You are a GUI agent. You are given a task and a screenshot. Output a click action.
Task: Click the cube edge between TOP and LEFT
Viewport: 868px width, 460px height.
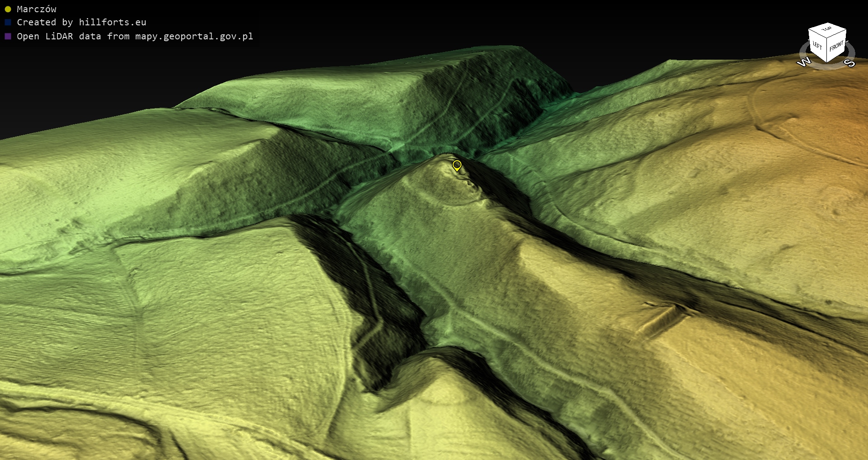click(x=817, y=34)
